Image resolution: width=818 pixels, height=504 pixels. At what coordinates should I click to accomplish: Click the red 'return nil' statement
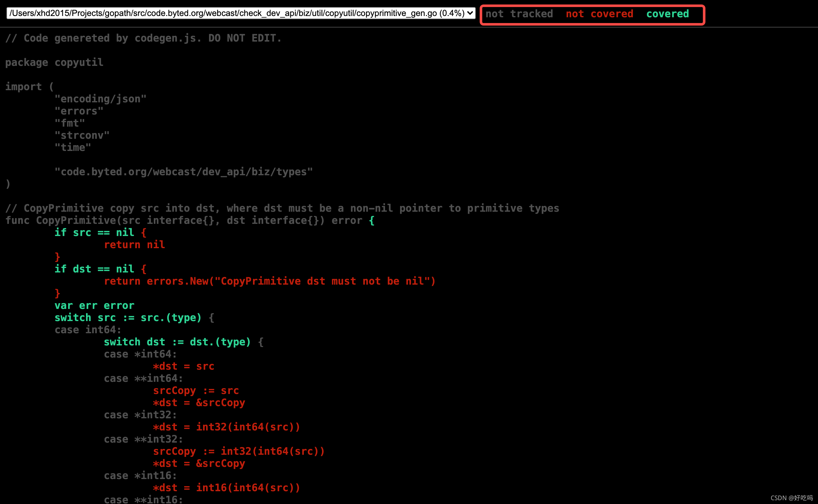tap(134, 245)
